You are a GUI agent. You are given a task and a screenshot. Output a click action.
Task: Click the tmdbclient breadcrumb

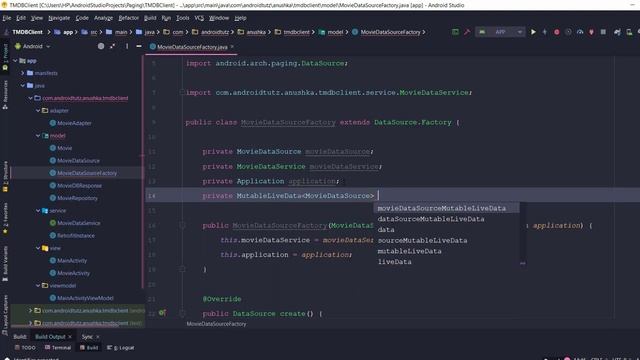[296, 32]
